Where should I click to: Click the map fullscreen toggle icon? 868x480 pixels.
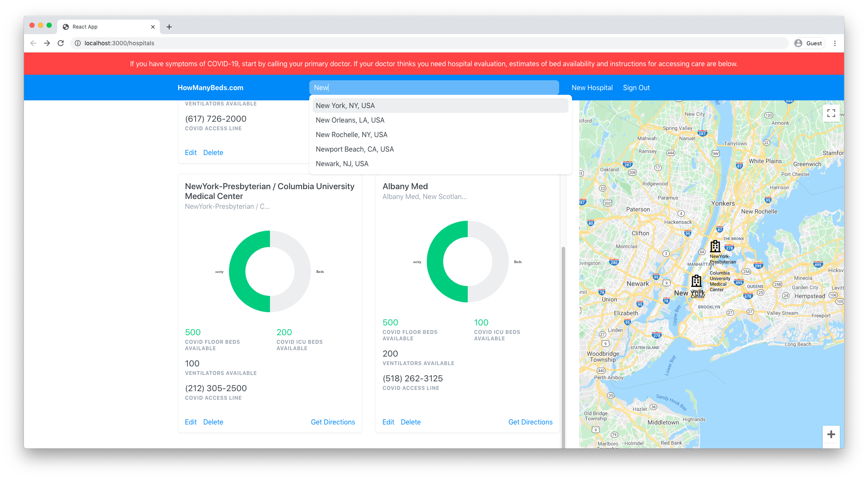[x=831, y=113]
